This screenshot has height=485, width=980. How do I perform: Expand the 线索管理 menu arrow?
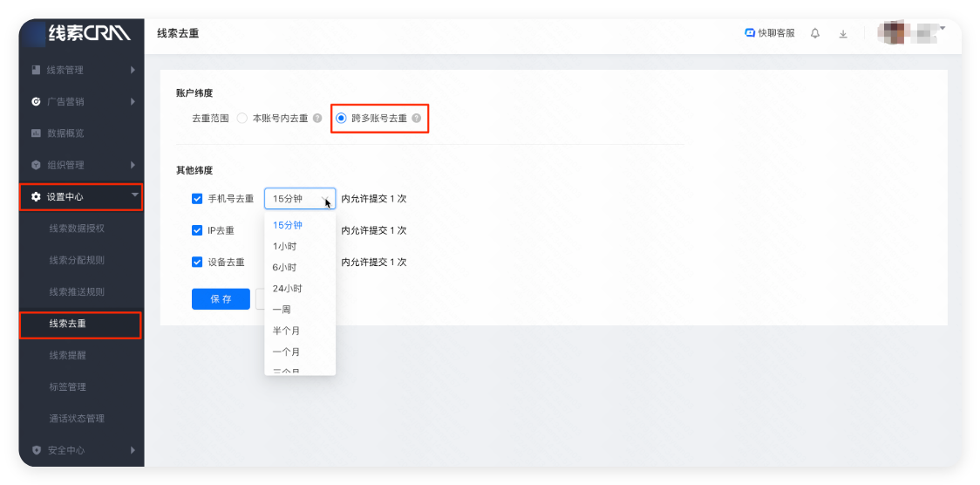133,70
